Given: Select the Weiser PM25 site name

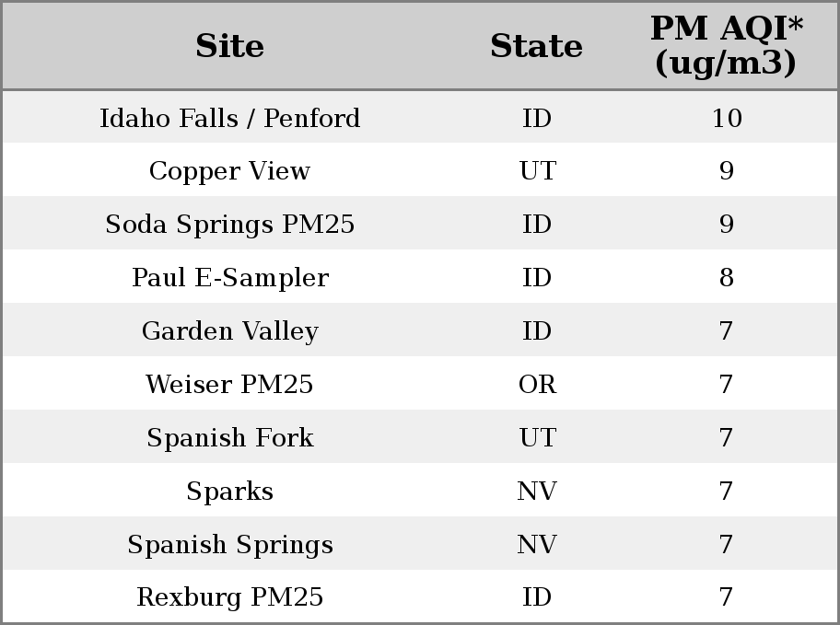Looking at the screenshot, I should pos(230,384).
